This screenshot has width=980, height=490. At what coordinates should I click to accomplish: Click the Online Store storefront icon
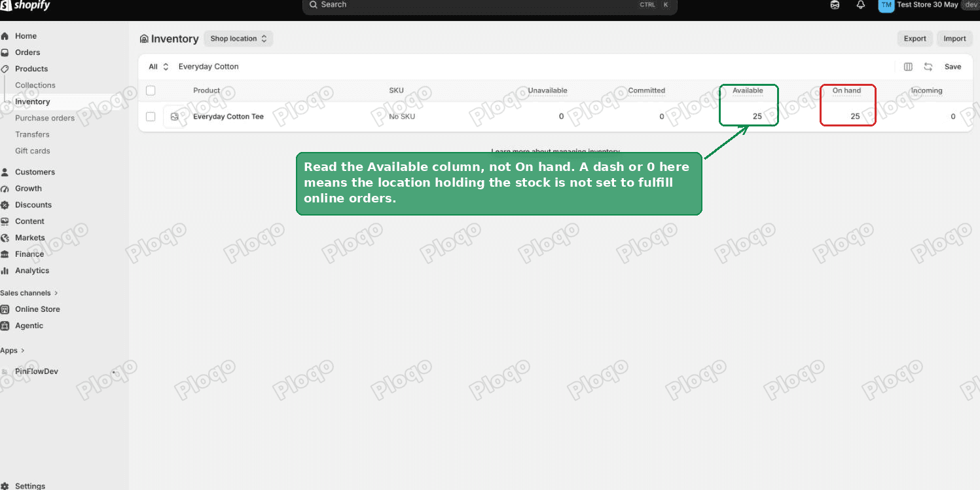click(x=5, y=309)
